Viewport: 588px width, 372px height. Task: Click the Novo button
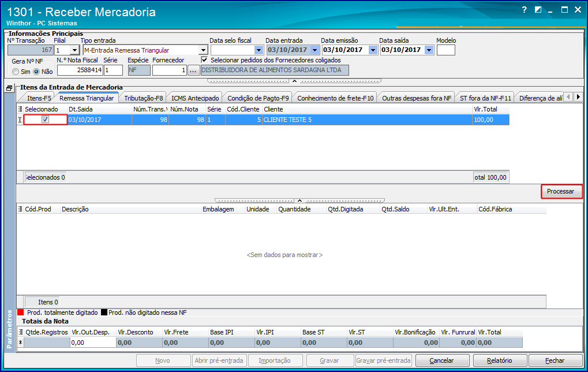click(x=163, y=360)
